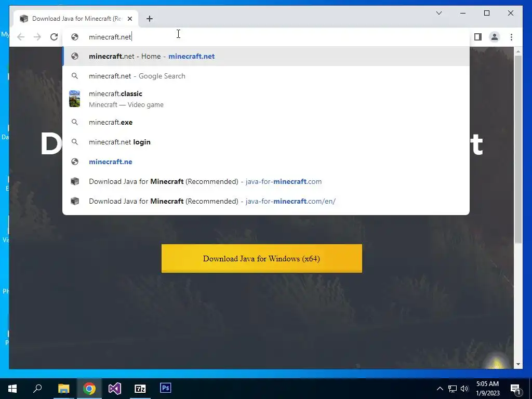This screenshot has width=532, height=399.
Task: Choose minecraft.net Google Search suggestion
Action: pyautogui.click(x=266, y=76)
